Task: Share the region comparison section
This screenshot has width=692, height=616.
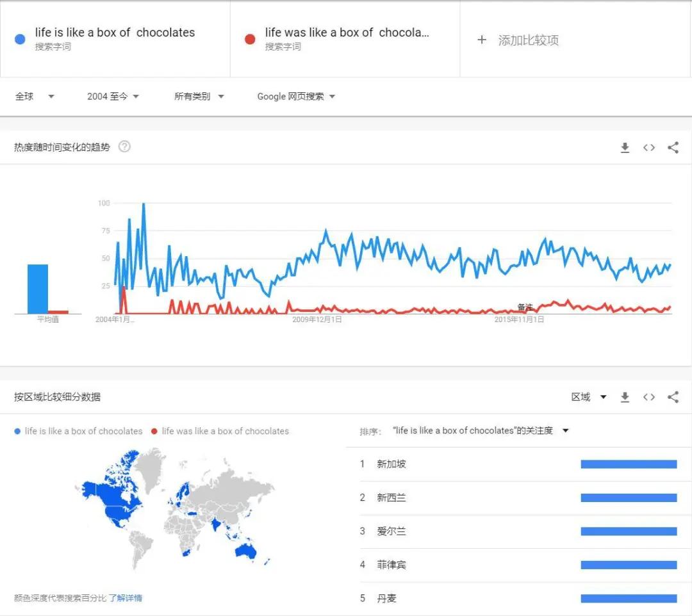Action: 673,398
